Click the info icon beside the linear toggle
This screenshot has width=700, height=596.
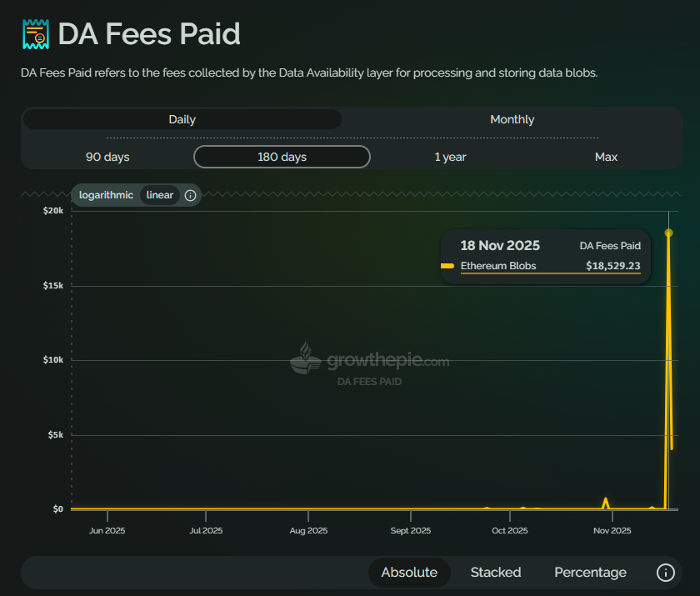(190, 195)
